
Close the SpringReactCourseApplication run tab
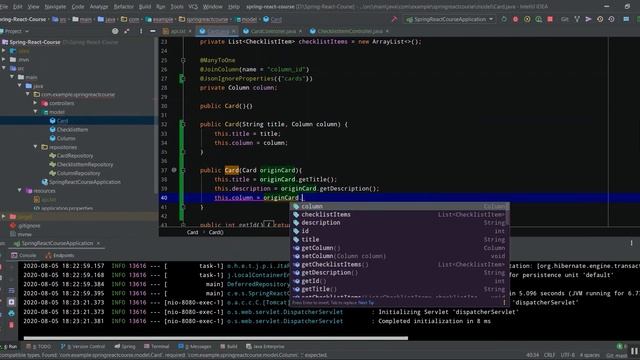click(x=98, y=243)
